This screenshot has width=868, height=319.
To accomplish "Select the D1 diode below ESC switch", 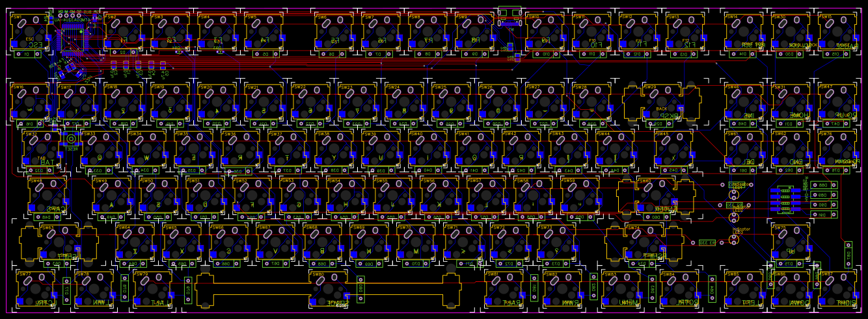I will (27, 55).
